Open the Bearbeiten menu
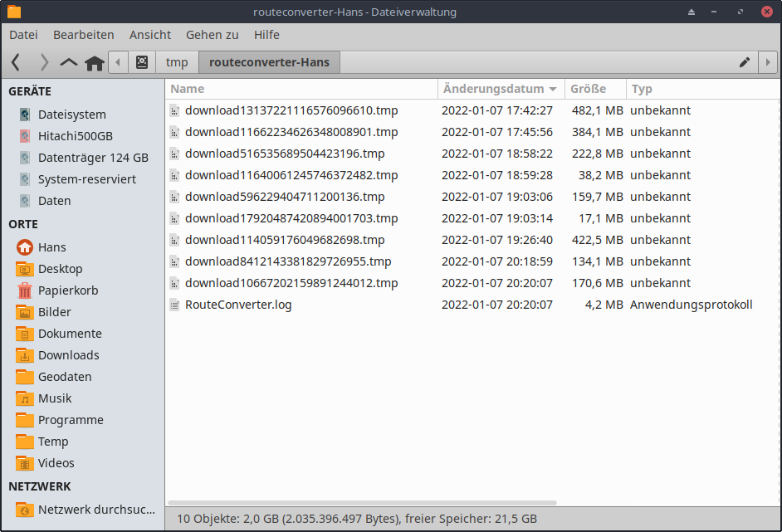Screen dimensions: 782x532 click(x=84, y=35)
